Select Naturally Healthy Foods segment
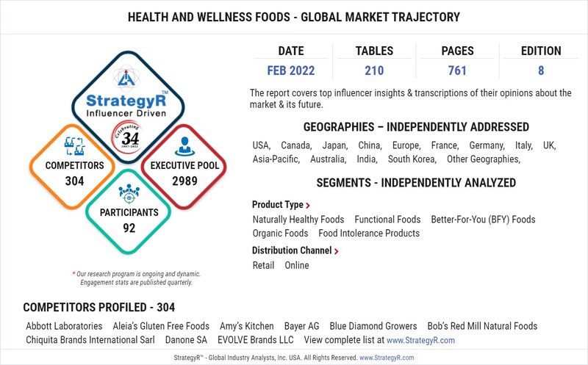588x365 pixels. 298,220
